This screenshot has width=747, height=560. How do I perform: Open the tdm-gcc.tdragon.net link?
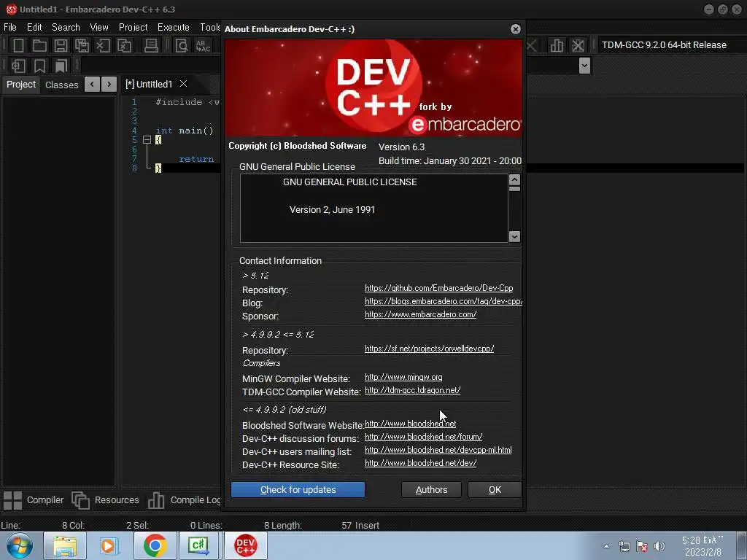pyautogui.click(x=413, y=390)
